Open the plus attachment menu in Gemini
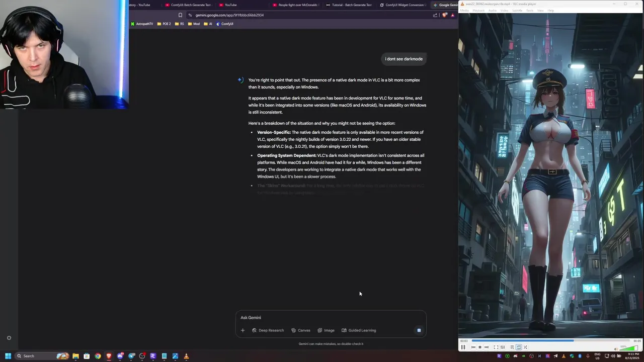This screenshot has width=644, height=362. pyautogui.click(x=243, y=330)
